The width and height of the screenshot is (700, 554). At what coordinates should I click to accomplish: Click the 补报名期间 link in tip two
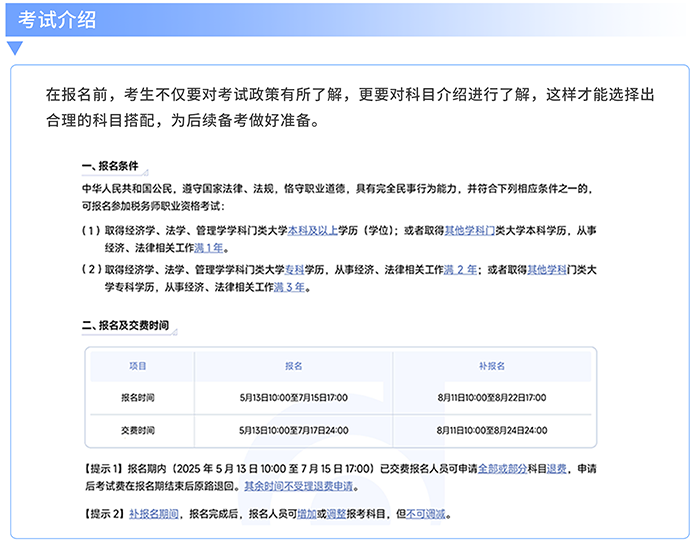pyautogui.click(x=153, y=514)
